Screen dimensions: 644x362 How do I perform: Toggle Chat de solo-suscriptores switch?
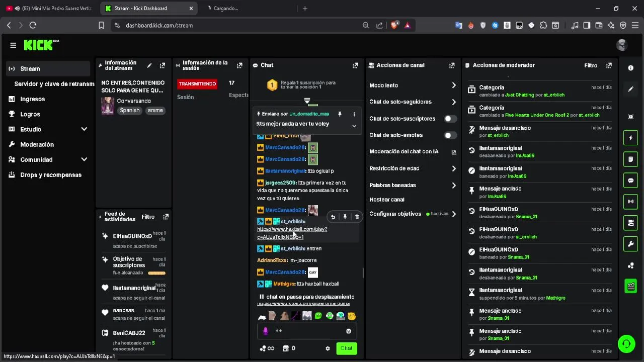tap(450, 119)
